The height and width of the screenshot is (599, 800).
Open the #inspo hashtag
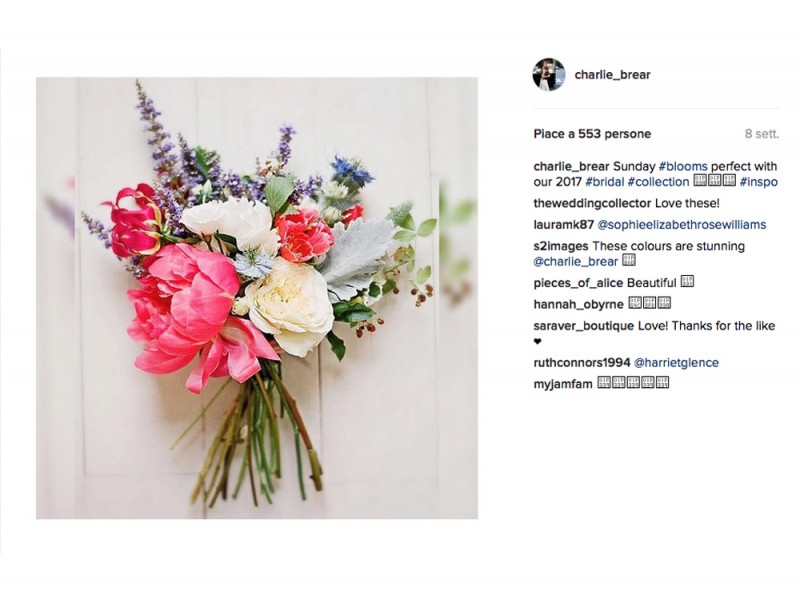(x=759, y=182)
